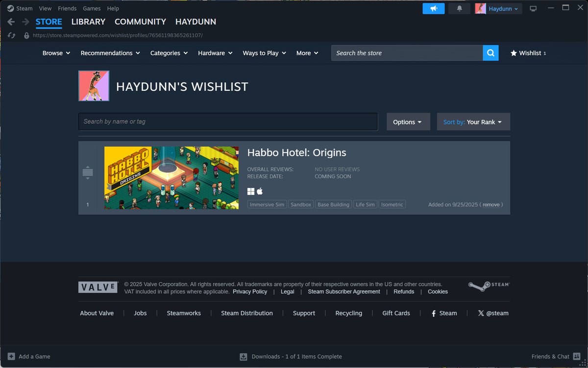Viewport: 588px width, 368px height.
Task: Open the Friends menu
Action: 67,8
